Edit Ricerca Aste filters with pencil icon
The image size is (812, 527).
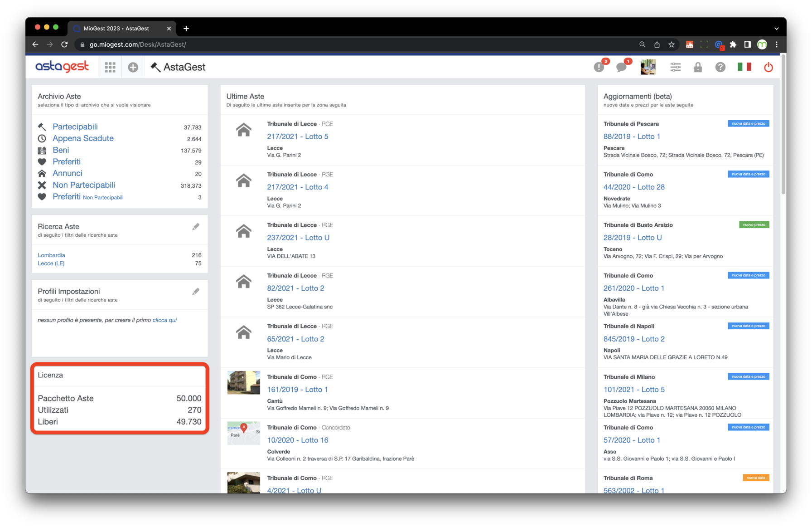tap(196, 227)
